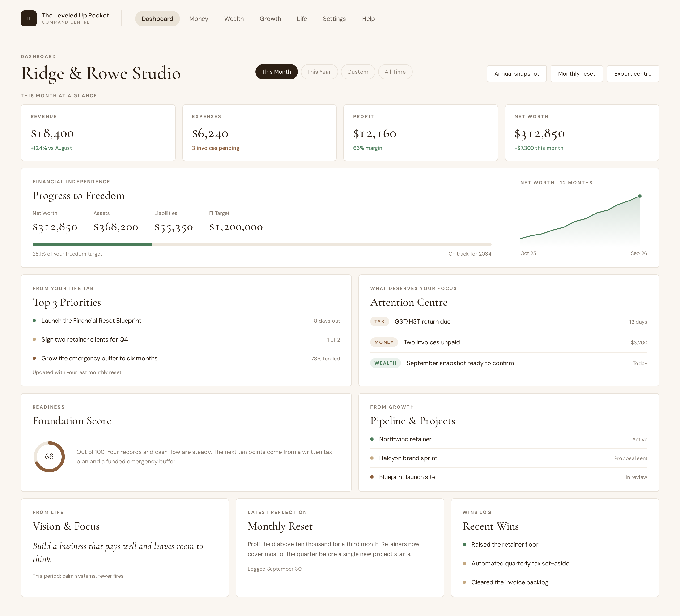Open the Blueprint launch site project

[509, 477]
